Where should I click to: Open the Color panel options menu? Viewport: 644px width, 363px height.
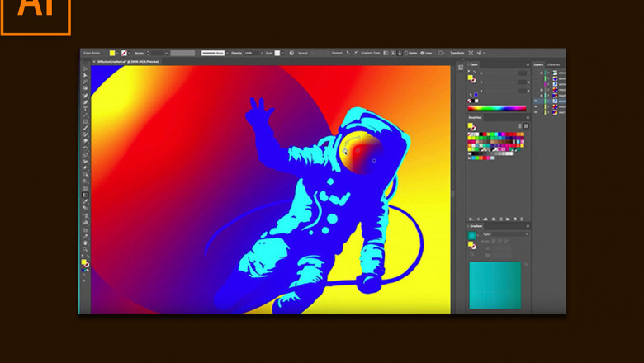[526, 64]
